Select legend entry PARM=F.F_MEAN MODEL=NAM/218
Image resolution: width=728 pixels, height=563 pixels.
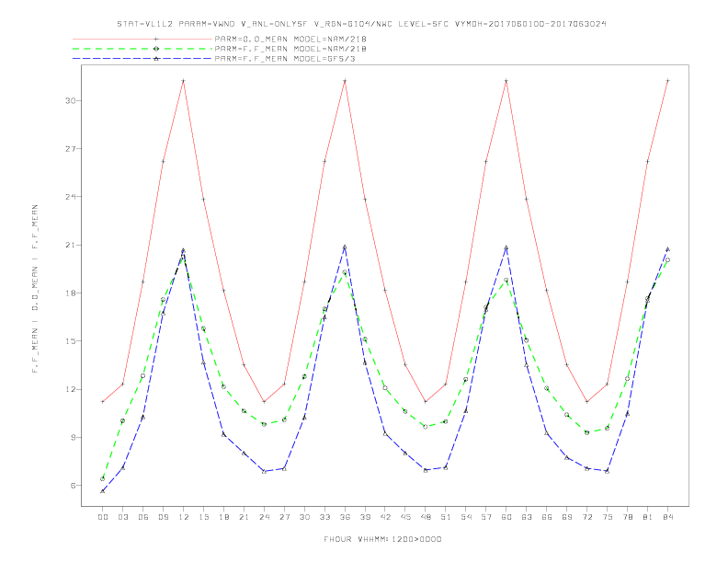[x=290, y=49]
